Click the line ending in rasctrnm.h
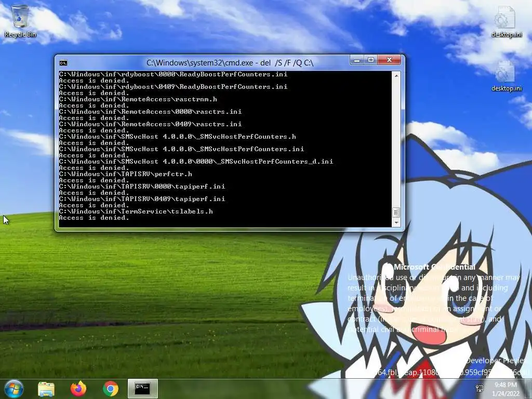Viewport: 532px width, 399px height. click(x=138, y=99)
